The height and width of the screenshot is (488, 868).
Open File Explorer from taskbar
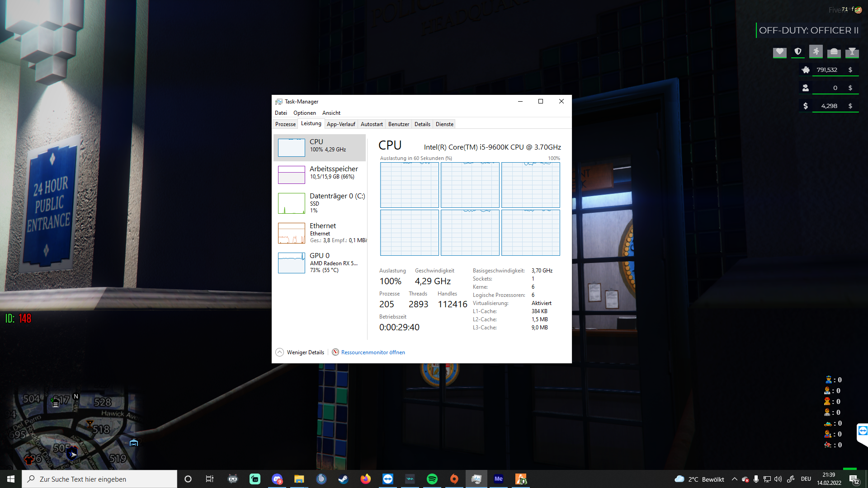click(x=299, y=479)
